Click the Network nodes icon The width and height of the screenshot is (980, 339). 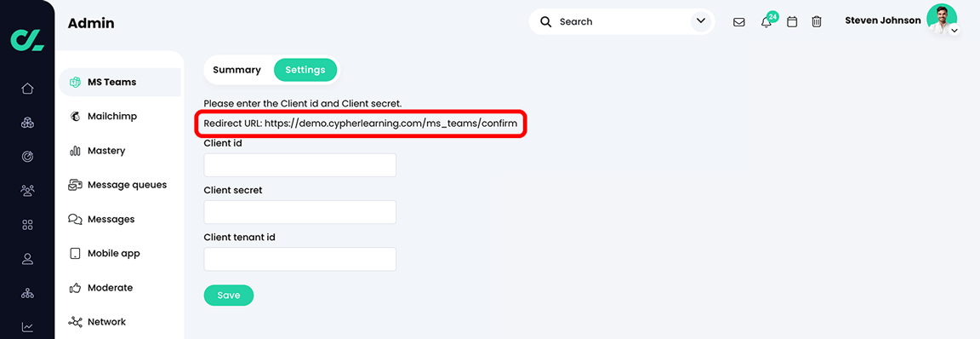75,321
